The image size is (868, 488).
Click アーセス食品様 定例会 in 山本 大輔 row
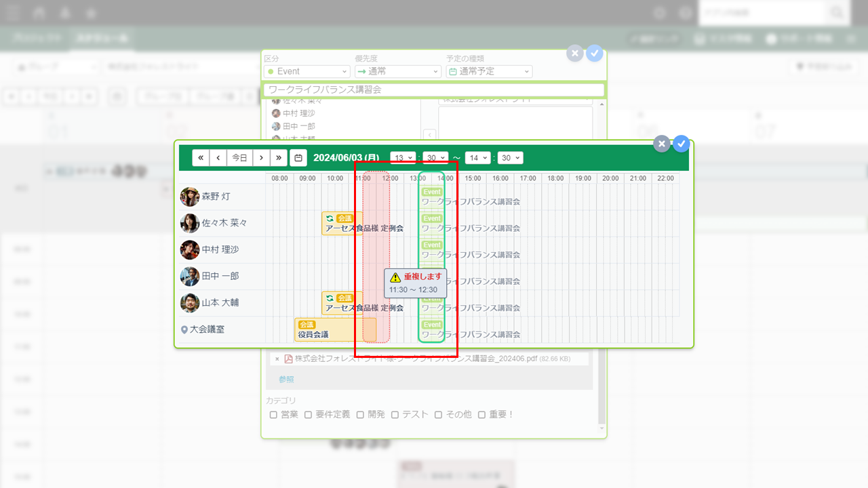[364, 308]
